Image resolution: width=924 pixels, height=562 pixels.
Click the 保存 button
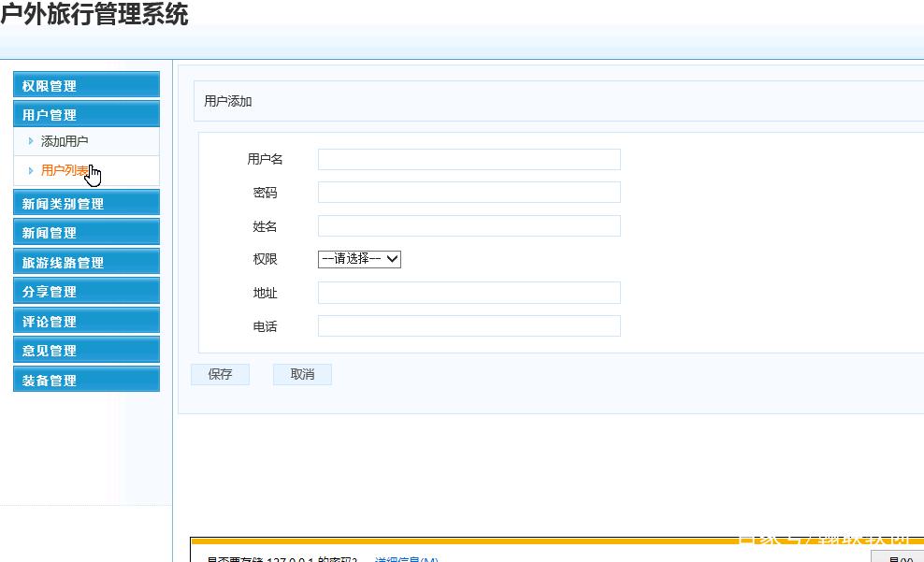click(x=220, y=374)
